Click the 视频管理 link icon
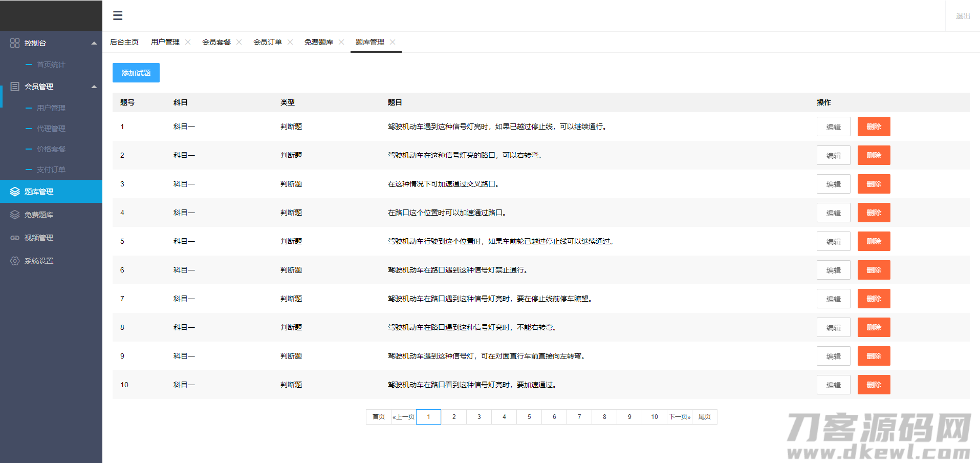This screenshot has height=463, width=980. tap(15, 238)
